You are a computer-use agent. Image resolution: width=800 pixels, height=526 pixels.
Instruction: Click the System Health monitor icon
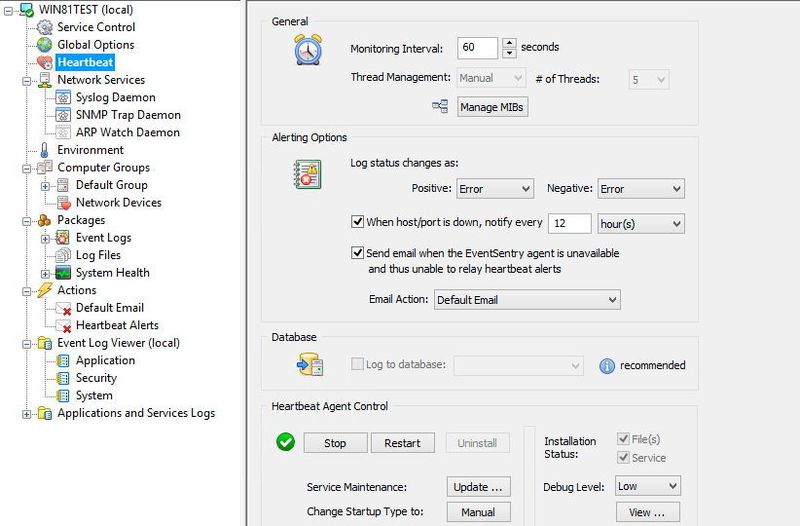coord(63,273)
